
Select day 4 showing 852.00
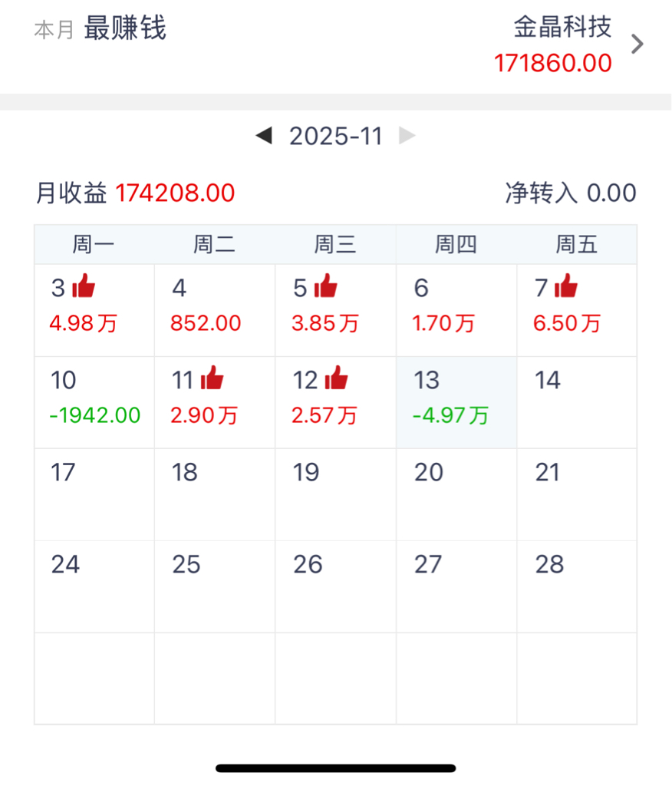click(x=215, y=310)
